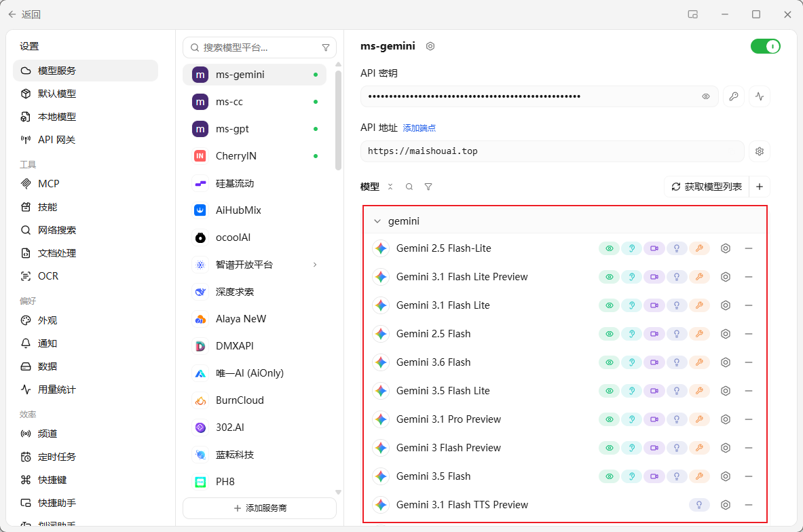Open 默认模型 settings page

(x=86, y=94)
